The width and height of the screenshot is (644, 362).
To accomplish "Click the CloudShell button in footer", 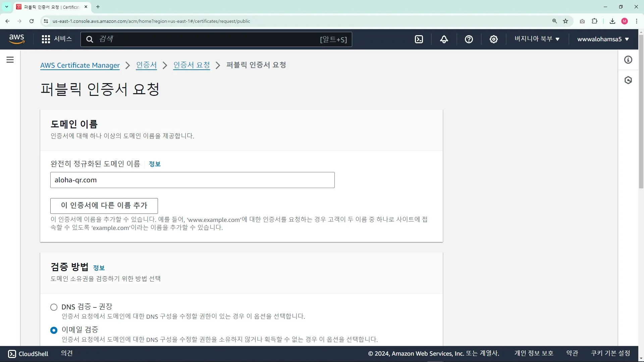I will coord(28,354).
